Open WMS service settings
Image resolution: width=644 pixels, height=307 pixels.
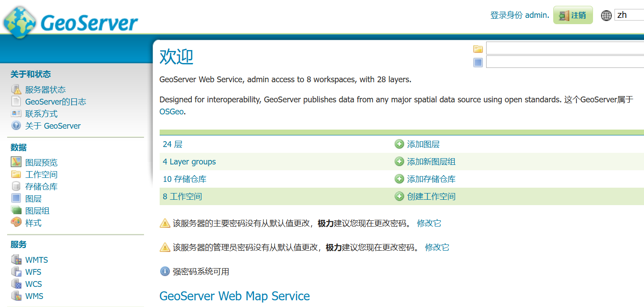point(34,296)
